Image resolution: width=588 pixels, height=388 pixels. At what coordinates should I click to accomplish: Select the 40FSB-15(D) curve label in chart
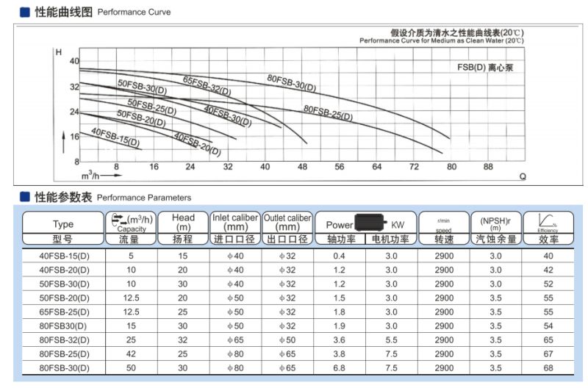[x=115, y=137]
